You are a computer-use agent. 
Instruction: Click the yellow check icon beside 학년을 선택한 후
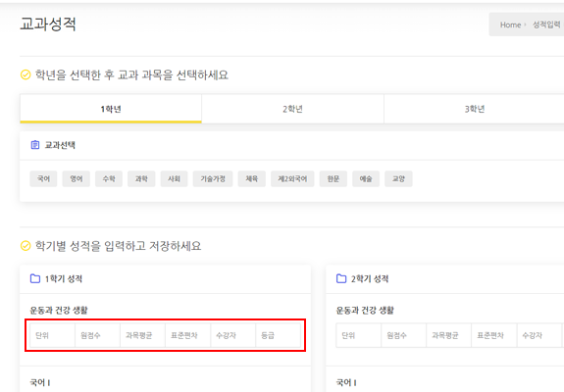pyautogui.click(x=26, y=74)
